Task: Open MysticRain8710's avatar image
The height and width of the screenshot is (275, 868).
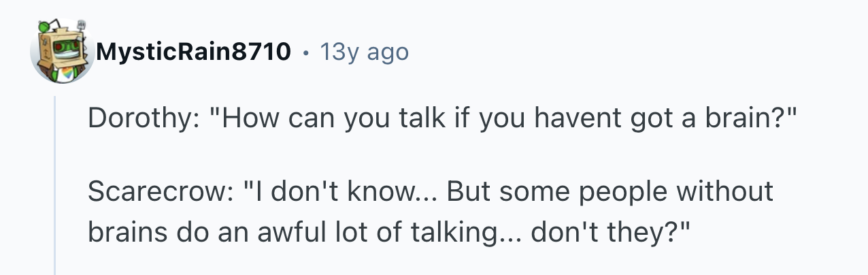Action: click(x=61, y=52)
